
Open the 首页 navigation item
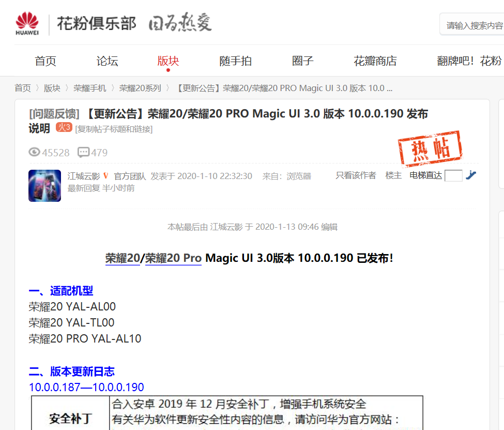tap(45, 61)
